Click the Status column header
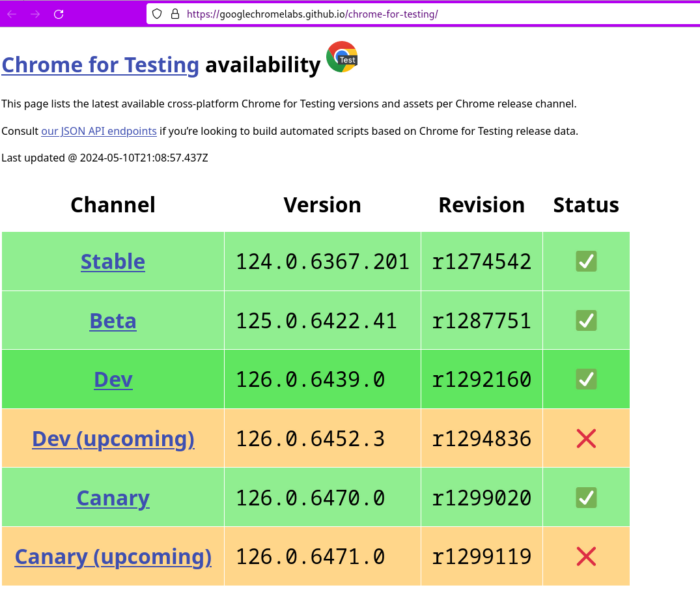 tap(586, 205)
